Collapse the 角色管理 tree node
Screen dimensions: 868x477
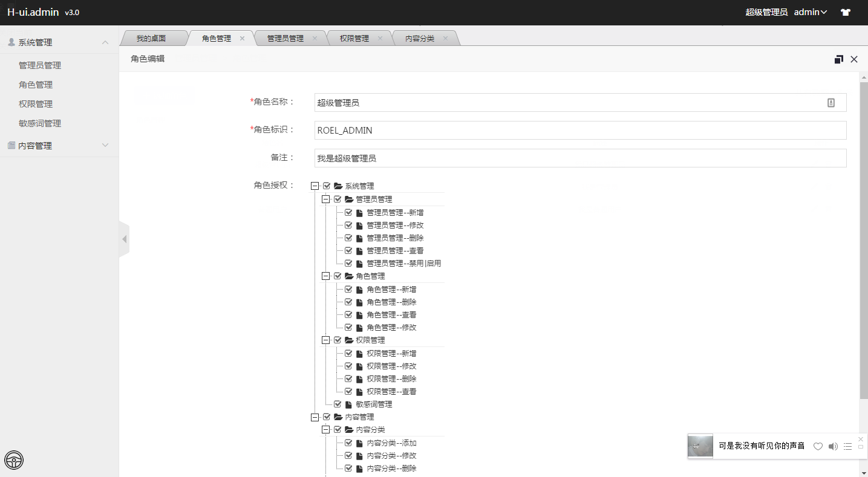(x=325, y=276)
